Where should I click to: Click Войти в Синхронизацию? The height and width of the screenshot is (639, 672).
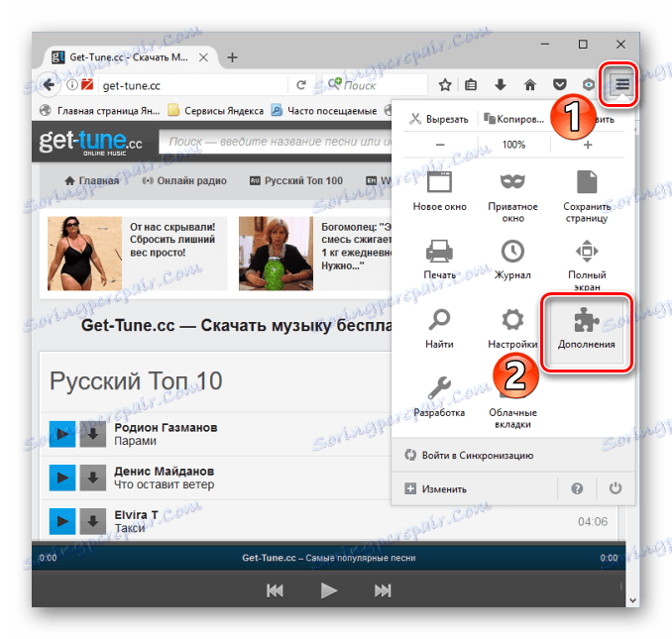click(x=512, y=455)
